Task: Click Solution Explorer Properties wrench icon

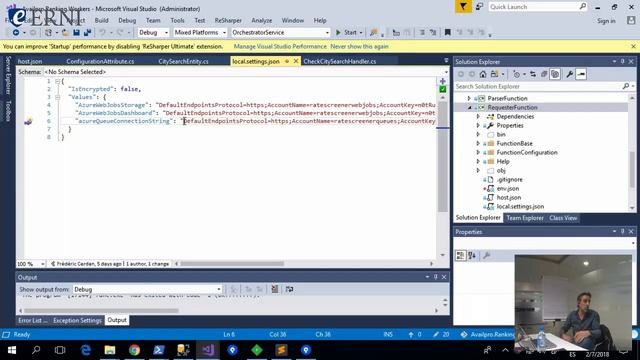Action: tap(569, 74)
